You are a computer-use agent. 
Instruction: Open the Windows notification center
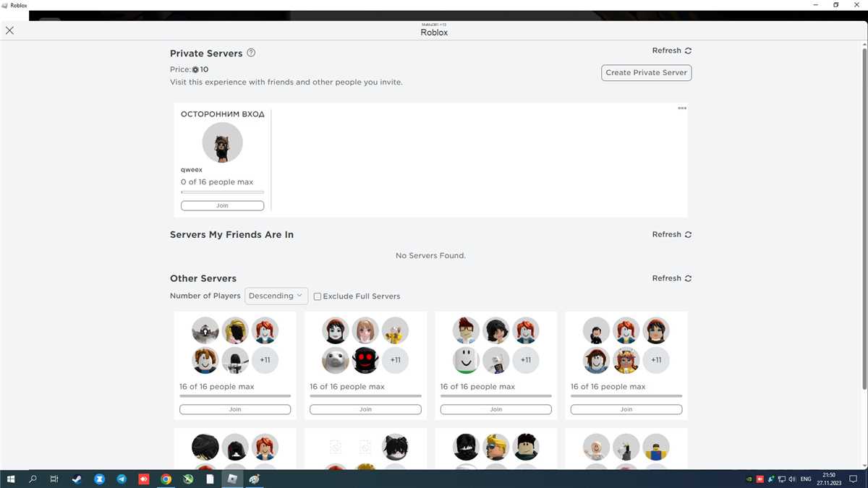pyautogui.click(x=855, y=479)
